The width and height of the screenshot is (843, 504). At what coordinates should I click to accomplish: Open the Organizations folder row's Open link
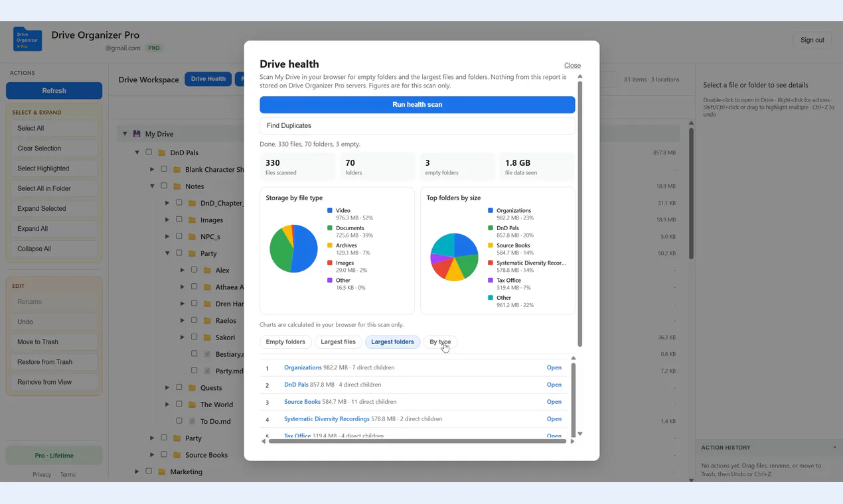tap(554, 367)
